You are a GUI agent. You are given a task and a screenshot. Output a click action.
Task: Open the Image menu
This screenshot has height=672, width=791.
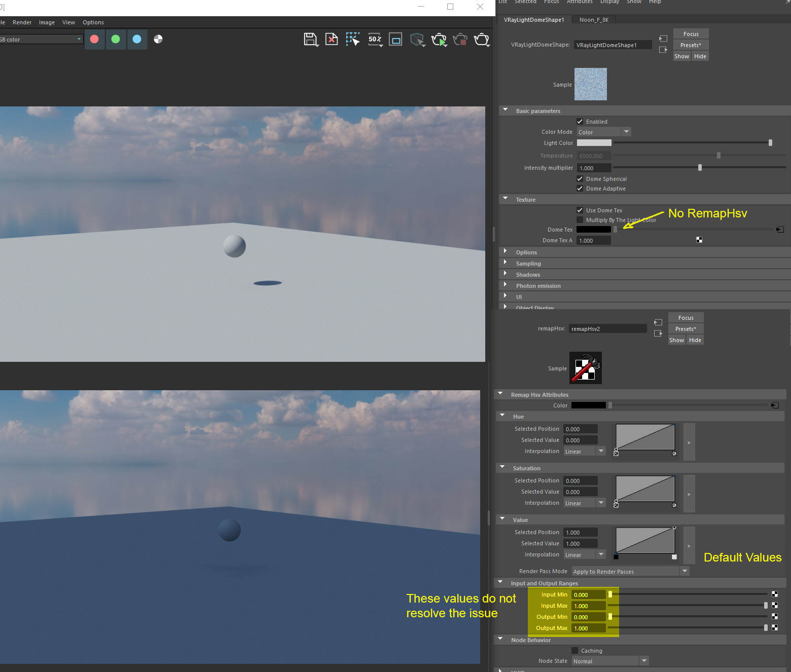47,22
